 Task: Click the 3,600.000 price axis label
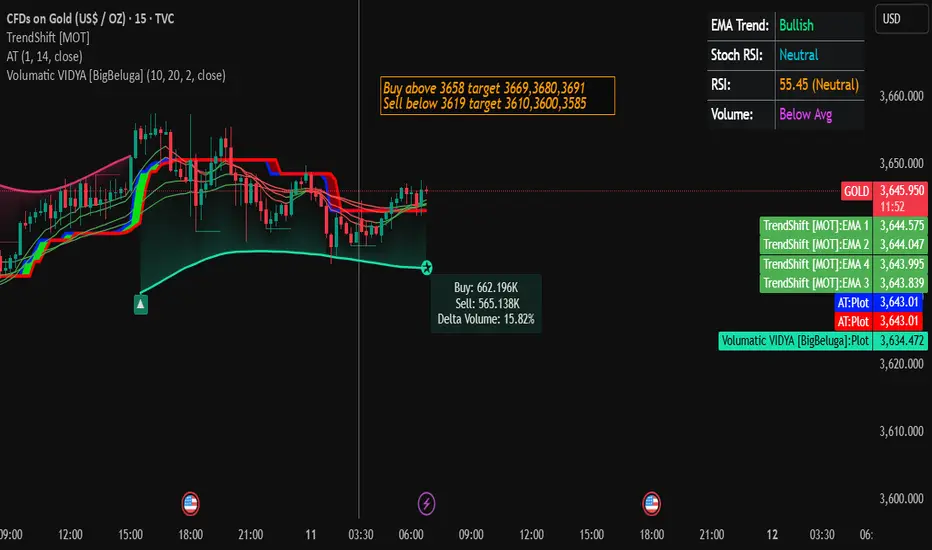click(902, 498)
